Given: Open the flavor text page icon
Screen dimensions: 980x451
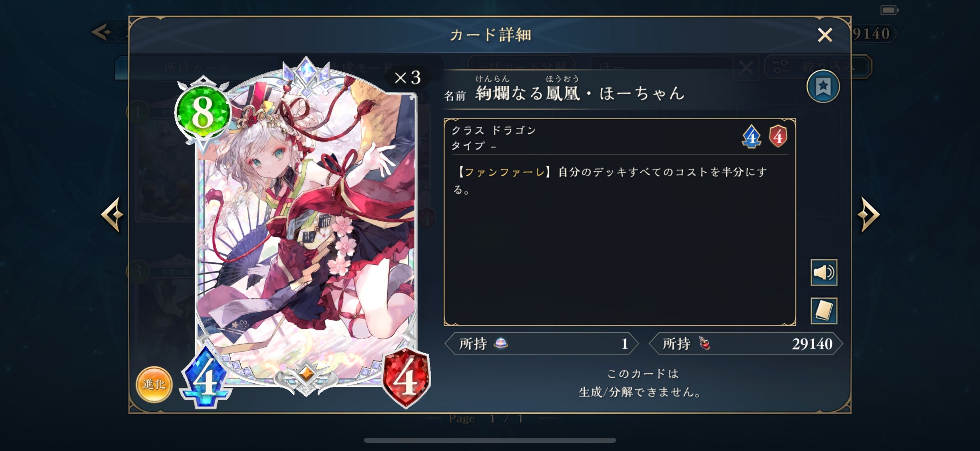Looking at the screenshot, I should click(x=824, y=311).
